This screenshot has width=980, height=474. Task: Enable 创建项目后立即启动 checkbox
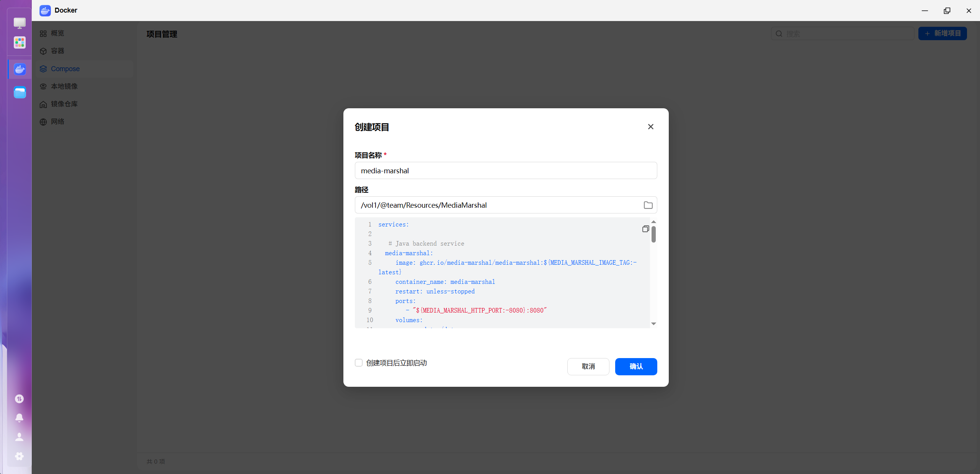click(x=359, y=363)
